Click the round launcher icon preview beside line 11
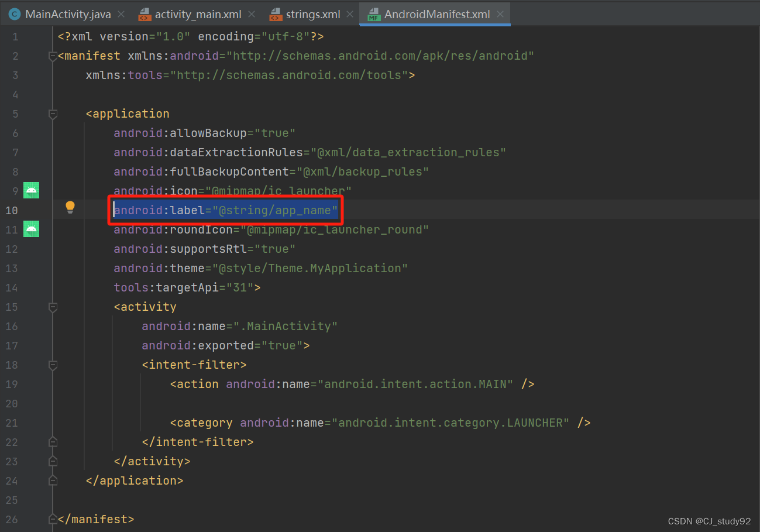This screenshot has width=760, height=532. pyautogui.click(x=30, y=229)
